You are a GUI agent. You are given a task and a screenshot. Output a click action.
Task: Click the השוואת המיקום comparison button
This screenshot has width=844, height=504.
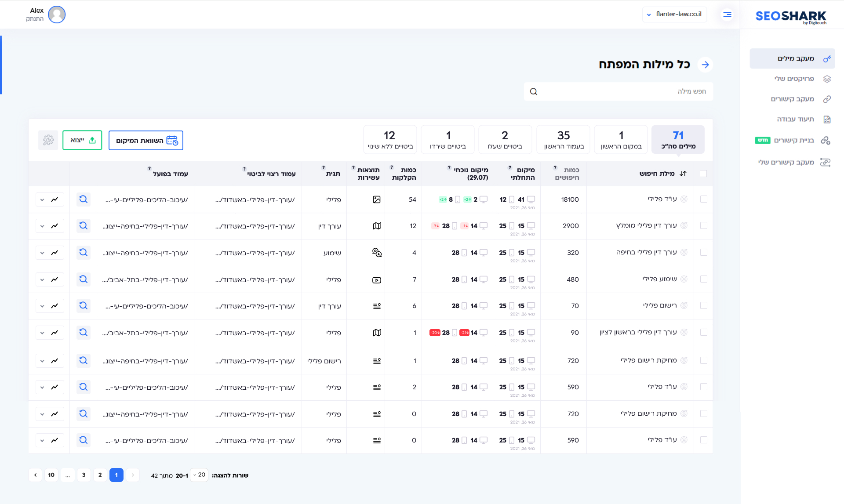[x=146, y=140]
